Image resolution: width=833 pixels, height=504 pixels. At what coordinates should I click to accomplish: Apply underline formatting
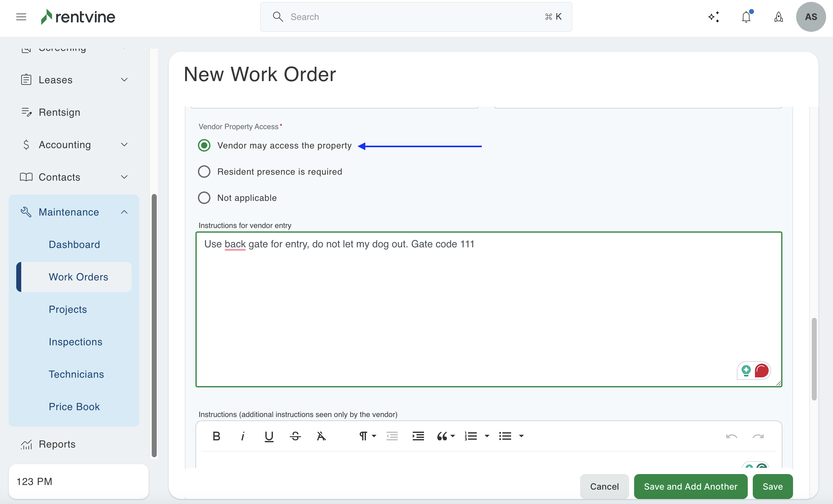(x=269, y=436)
